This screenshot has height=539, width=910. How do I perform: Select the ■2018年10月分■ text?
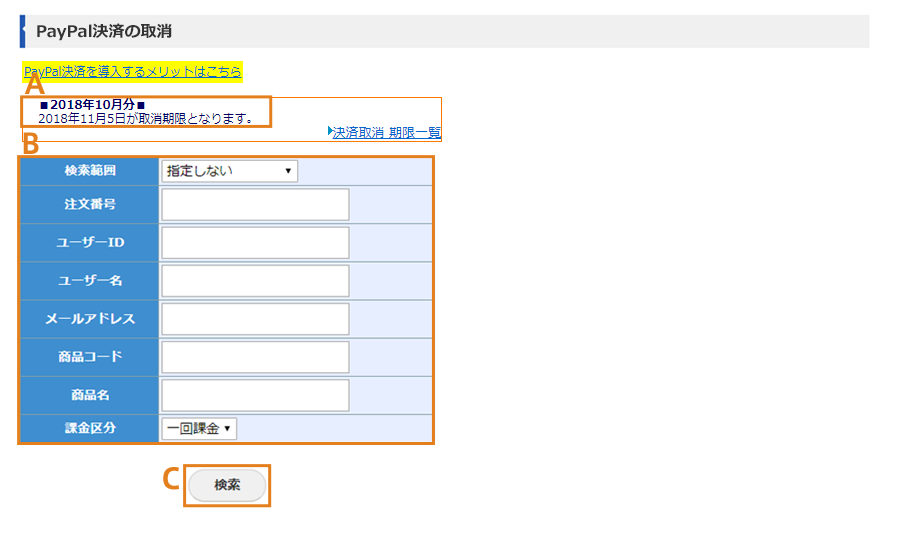(x=92, y=104)
